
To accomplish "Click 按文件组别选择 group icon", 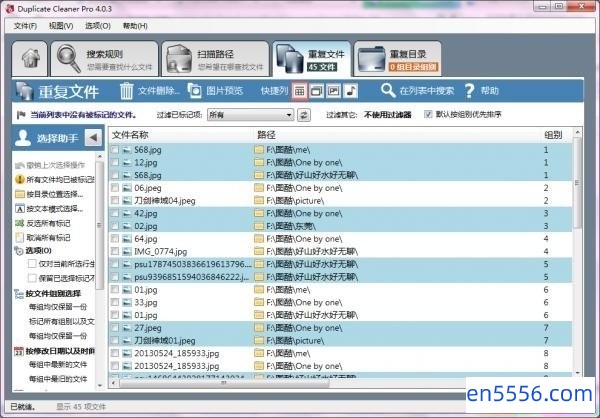I will coord(19,294).
